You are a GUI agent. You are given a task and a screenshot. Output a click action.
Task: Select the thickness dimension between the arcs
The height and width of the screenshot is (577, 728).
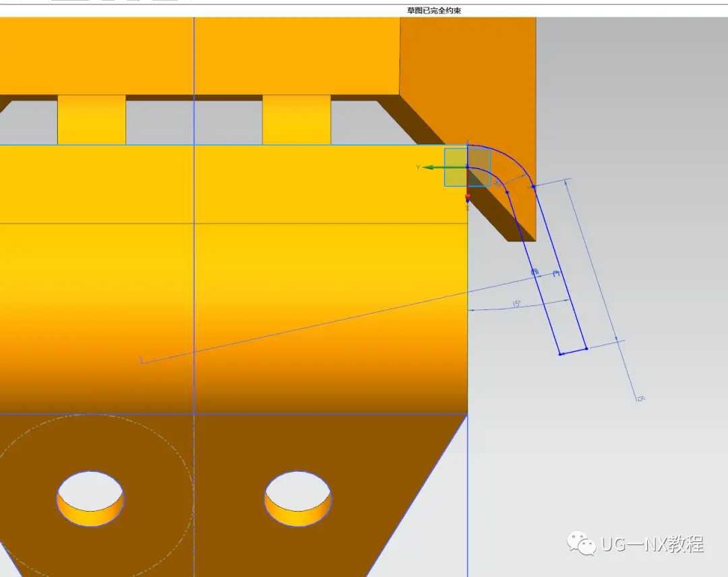click(498, 183)
